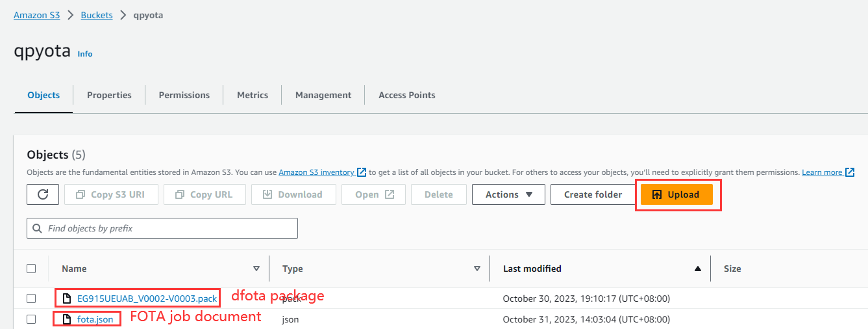Focus the Find objects by prefix field
Viewport: 868px width, 329px height.
(x=162, y=228)
